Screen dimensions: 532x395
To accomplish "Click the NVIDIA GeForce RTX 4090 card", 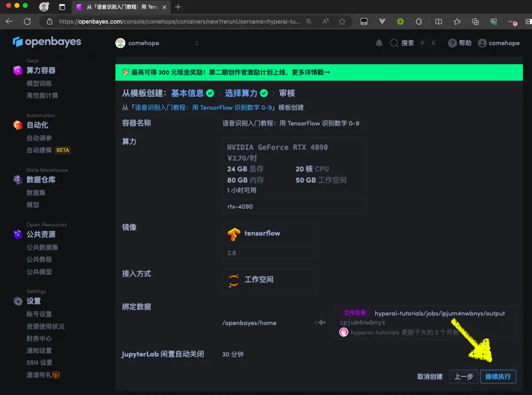I will point(294,175).
